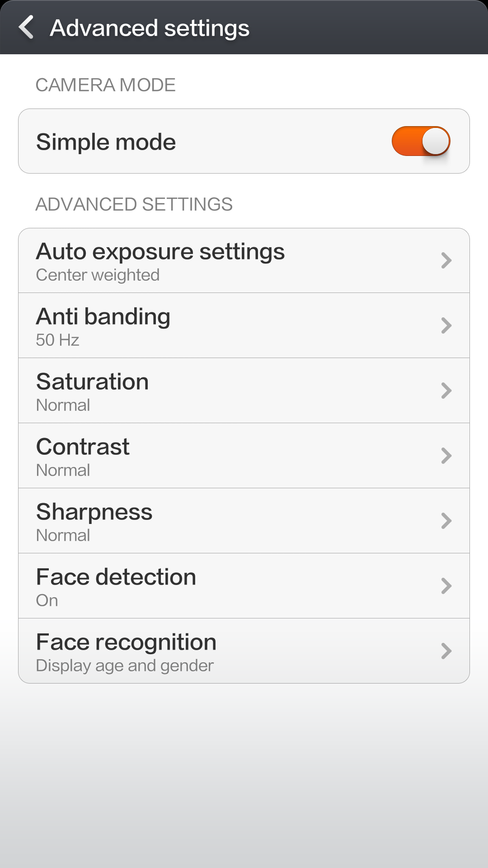Tap the Face detection chevron
This screenshot has height=868, width=488.
(x=446, y=586)
